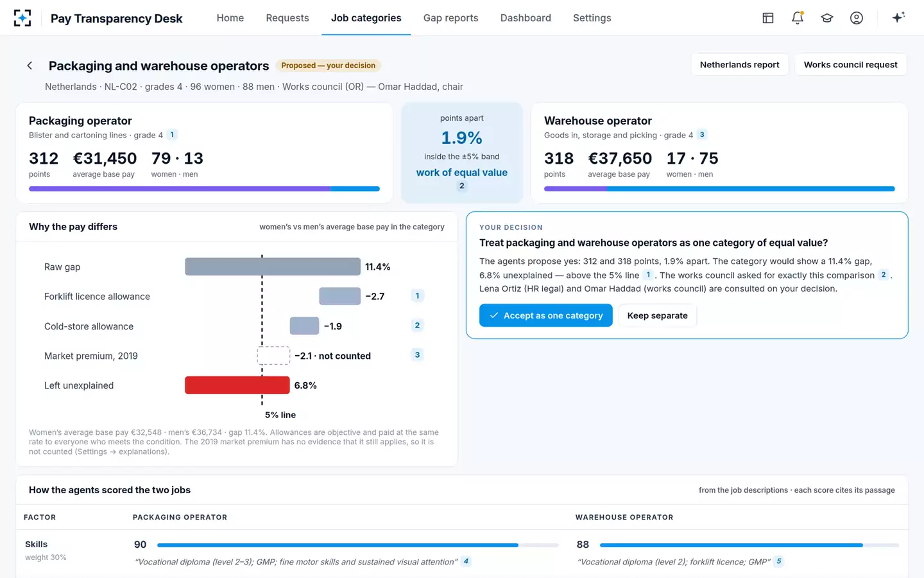
Task: Switch to the Dashboard tab
Action: click(526, 18)
